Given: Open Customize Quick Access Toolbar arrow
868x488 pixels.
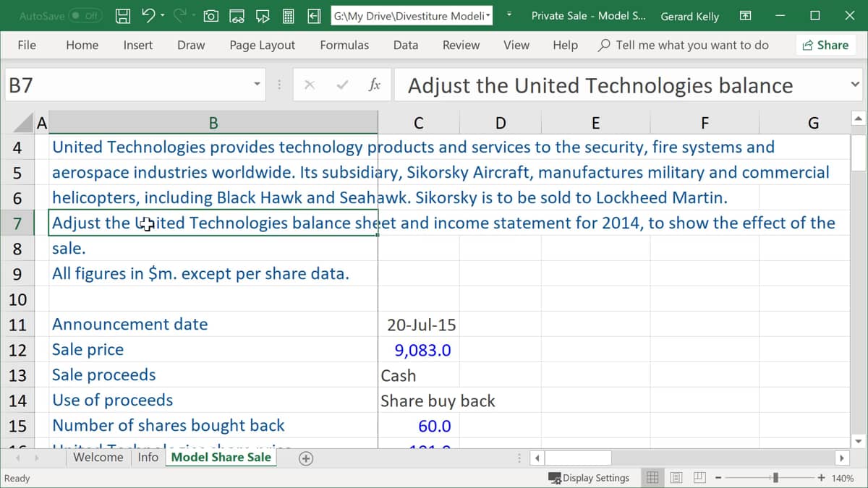Looking at the screenshot, I should pos(509,15).
